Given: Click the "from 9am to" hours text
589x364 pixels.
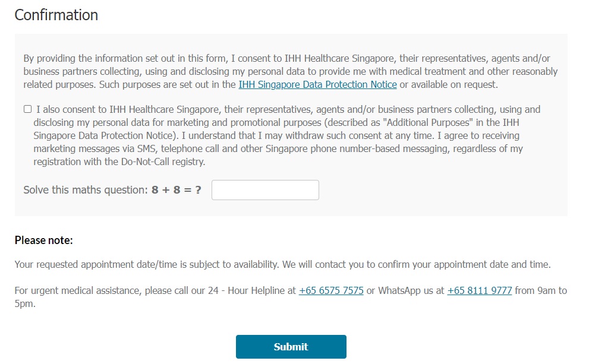Looking at the screenshot, I should click(x=540, y=291).
